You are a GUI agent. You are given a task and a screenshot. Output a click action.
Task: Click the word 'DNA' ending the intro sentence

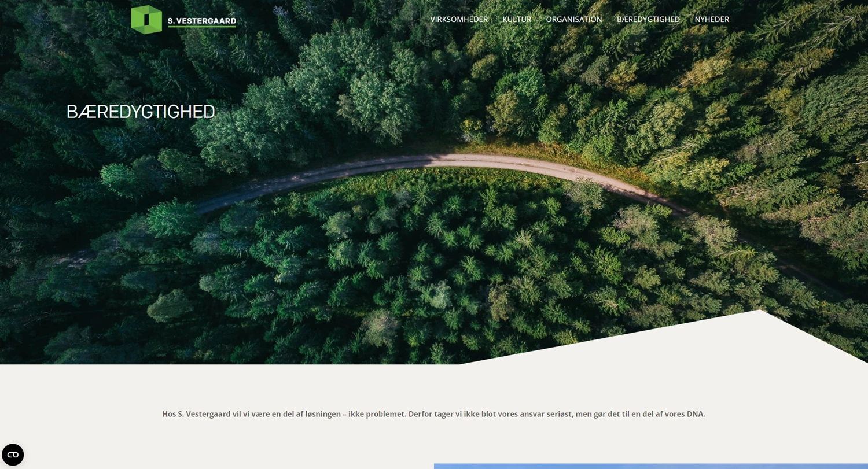695,414
